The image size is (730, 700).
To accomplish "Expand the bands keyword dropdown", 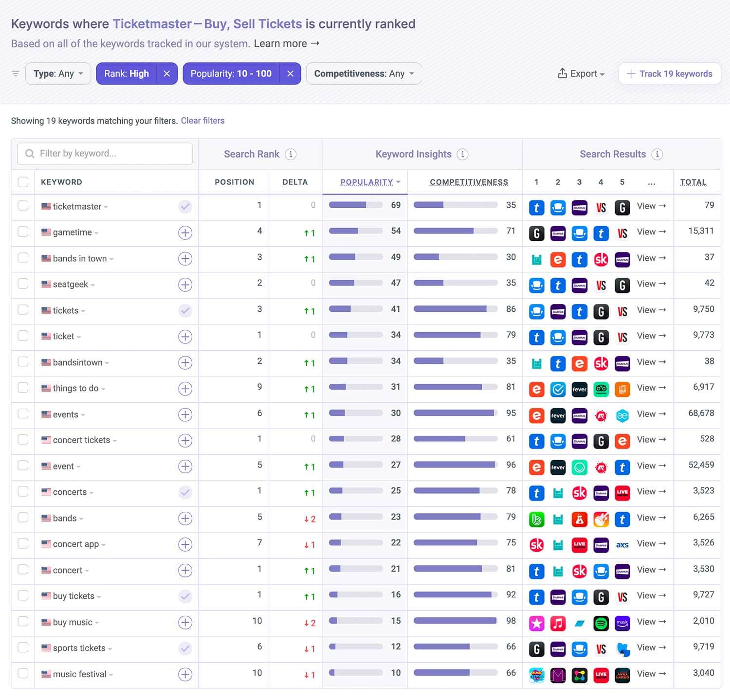I will (81, 519).
